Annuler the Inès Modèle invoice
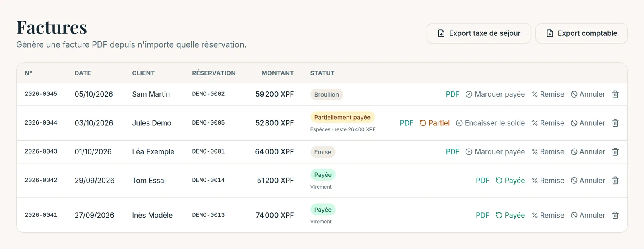The image size is (644, 249). click(x=588, y=215)
